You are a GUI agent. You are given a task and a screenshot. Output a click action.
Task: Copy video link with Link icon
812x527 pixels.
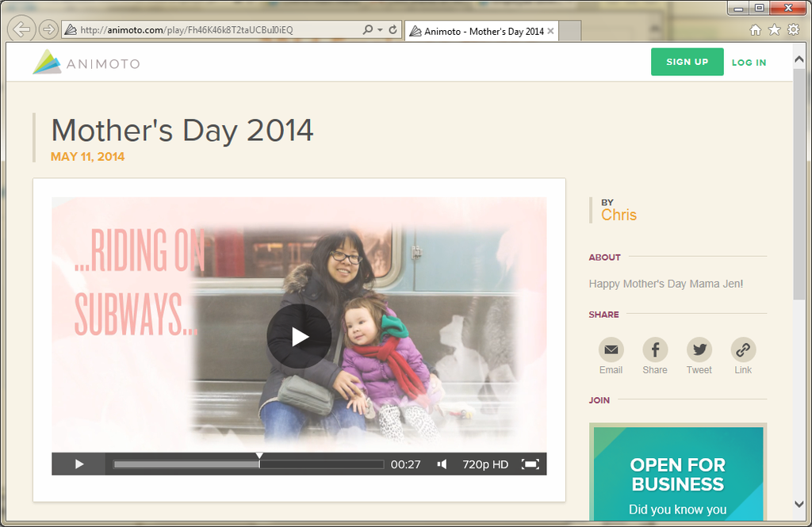743,349
